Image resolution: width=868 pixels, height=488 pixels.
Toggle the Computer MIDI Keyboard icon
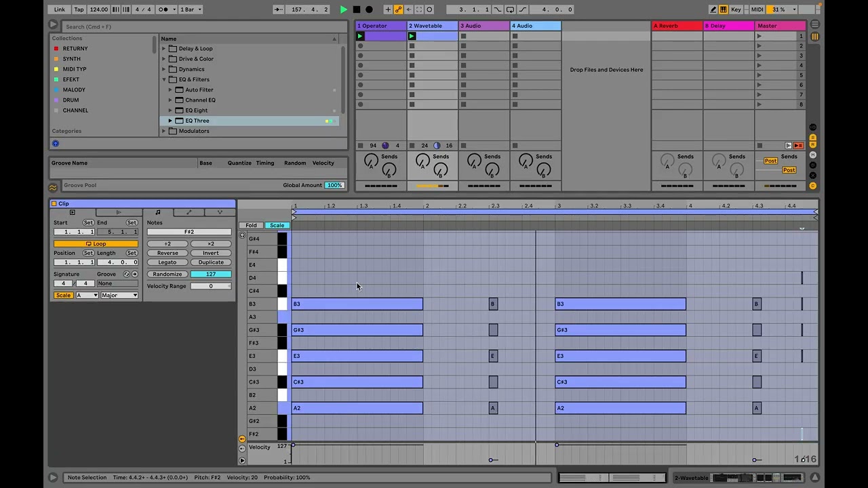(x=724, y=9)
